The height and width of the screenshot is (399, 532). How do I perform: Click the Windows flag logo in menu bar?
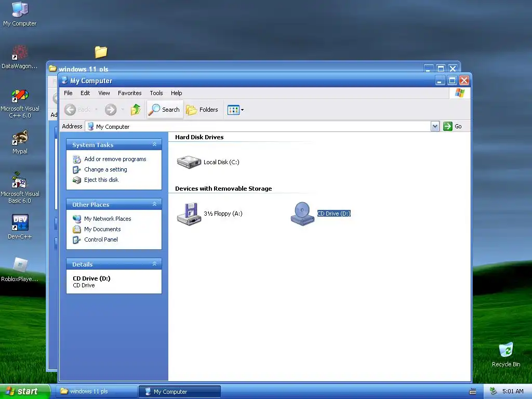point(460,93)
